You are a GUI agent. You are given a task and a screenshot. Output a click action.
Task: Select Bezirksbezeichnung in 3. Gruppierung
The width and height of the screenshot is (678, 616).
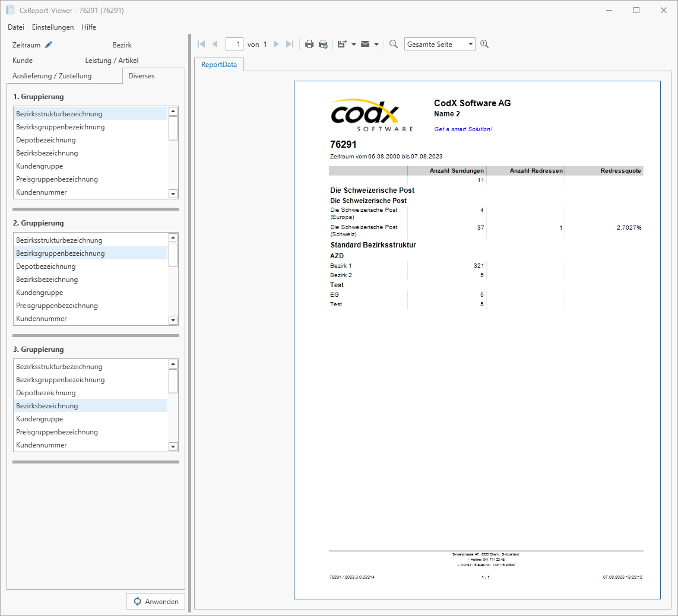point(91,405)
